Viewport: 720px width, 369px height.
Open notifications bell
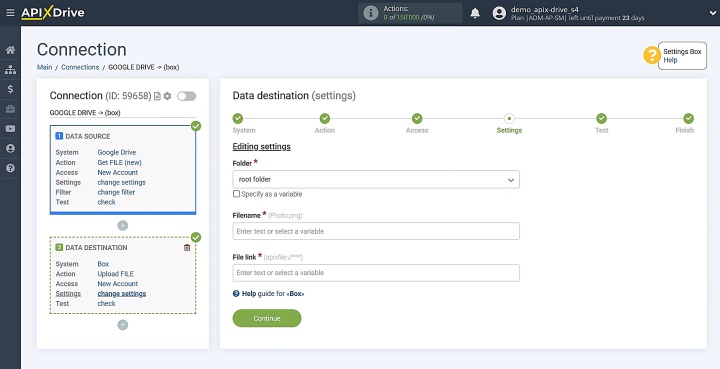coord(475,13)
